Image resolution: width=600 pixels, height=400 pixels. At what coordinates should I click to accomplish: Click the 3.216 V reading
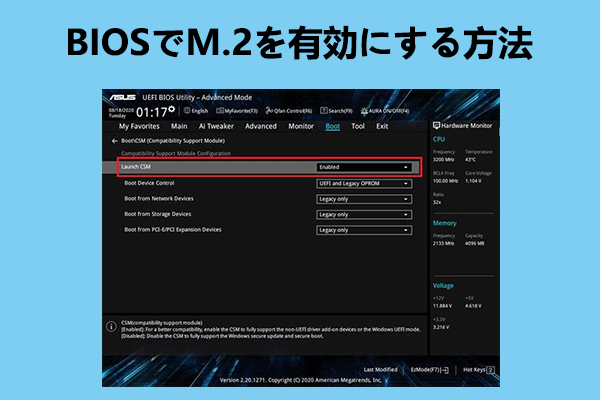point(441,327)
